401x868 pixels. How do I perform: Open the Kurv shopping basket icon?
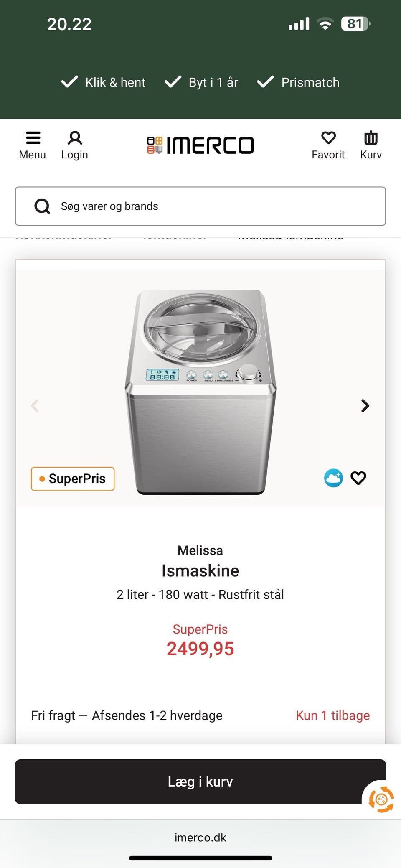coord(371,138)
